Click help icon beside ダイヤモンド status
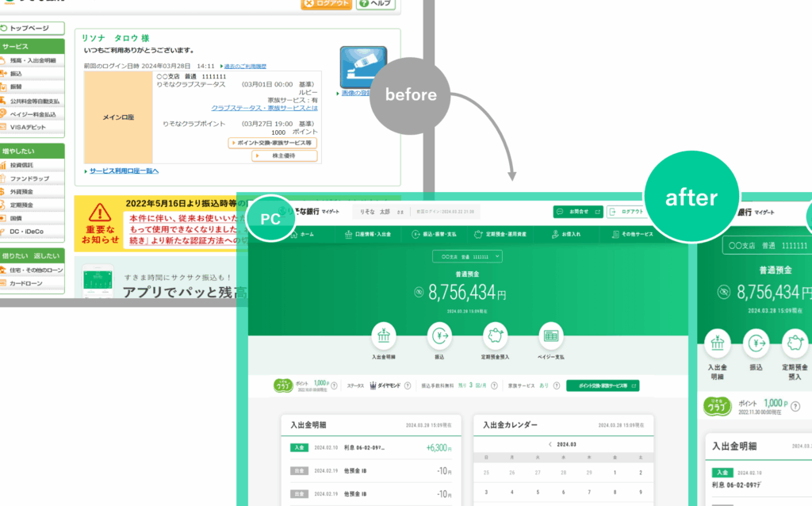812x506 pixels. (408, 385)
